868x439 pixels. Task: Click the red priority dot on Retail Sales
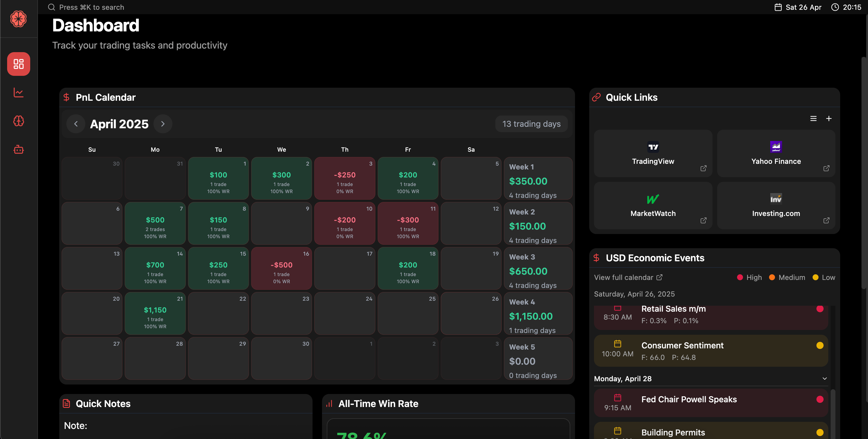(x=820, y=309)
